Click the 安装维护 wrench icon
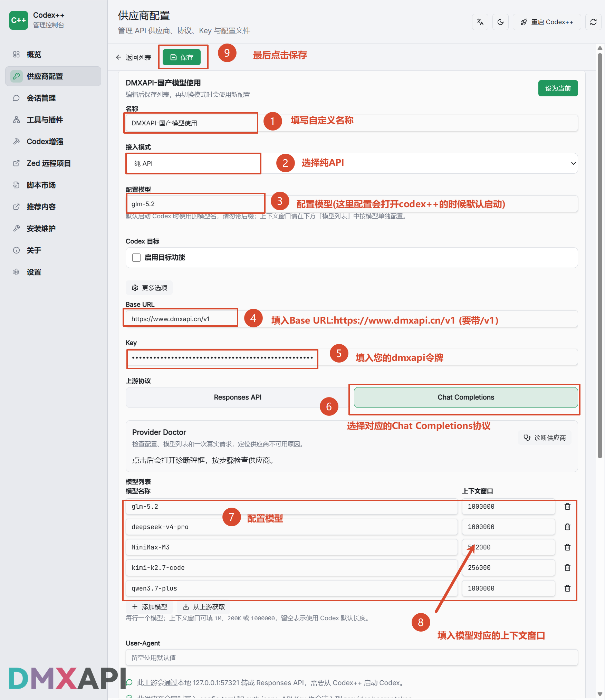This screenshot has width=605, height=700. tap(16, 229)
